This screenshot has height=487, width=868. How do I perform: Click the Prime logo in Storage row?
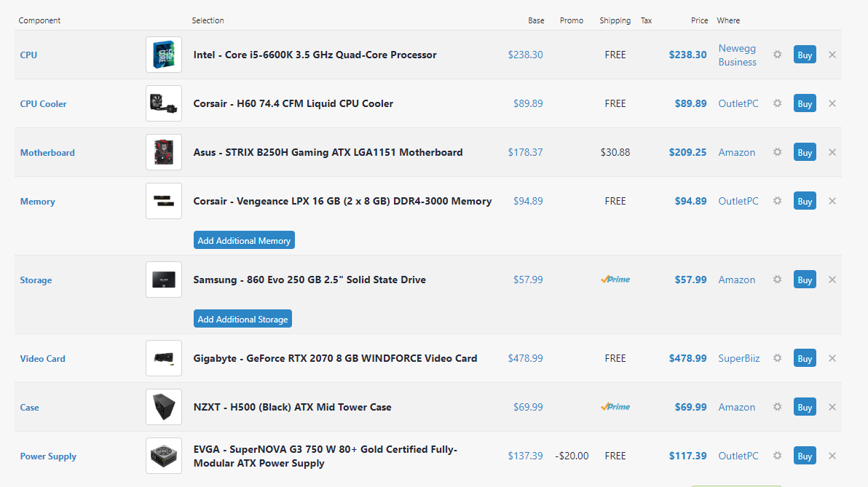click(x=615, y=280)
